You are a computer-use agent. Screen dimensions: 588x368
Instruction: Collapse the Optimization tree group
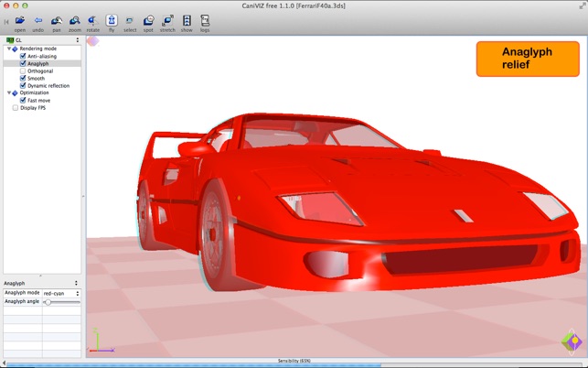9,92
